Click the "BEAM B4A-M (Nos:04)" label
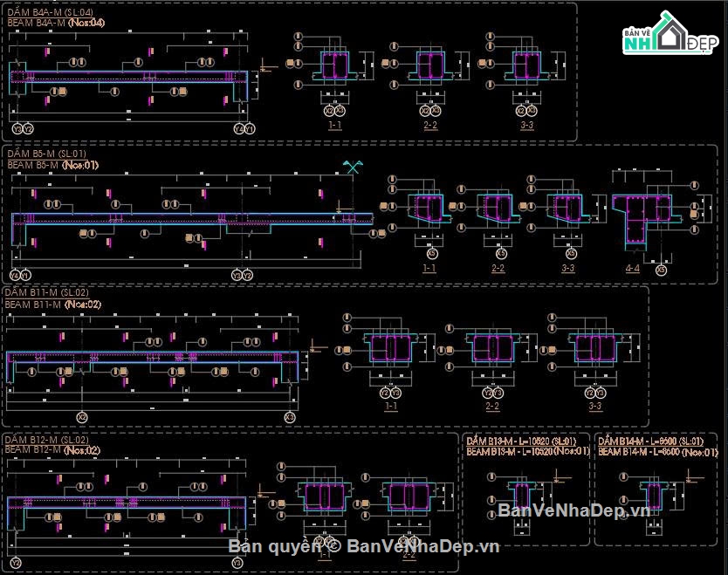The width and height of the screenshot is (728, 575). click(56, 23)
